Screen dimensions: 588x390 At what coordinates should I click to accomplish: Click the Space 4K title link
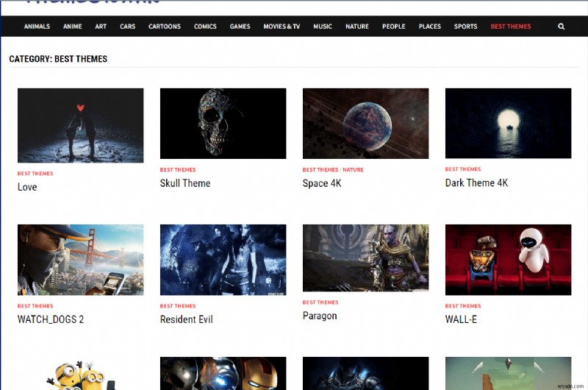[x=322, y=183]
